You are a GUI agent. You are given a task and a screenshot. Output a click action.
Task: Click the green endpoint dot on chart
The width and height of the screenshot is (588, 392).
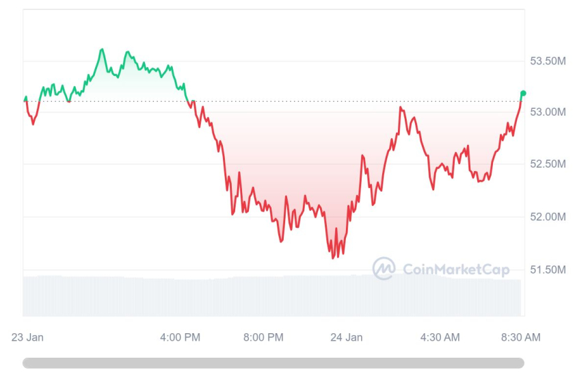(523, 93)
